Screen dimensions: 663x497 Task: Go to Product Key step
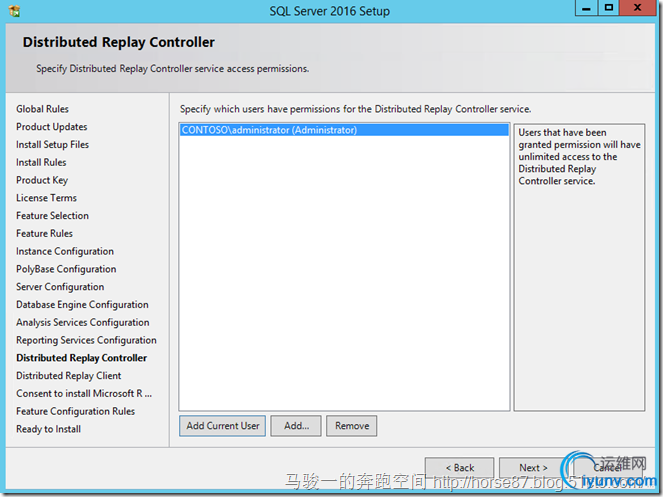click(x=42, y=180)
